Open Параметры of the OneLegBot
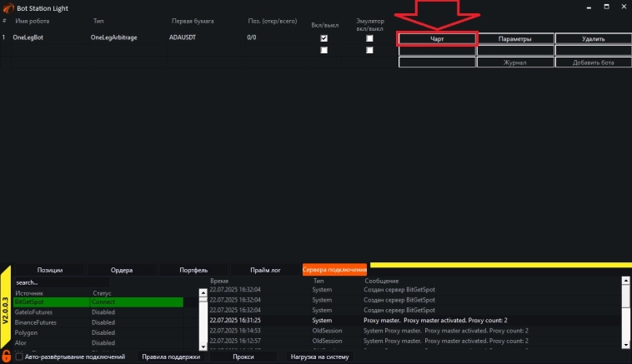632x364 pixels. (515, 38)
